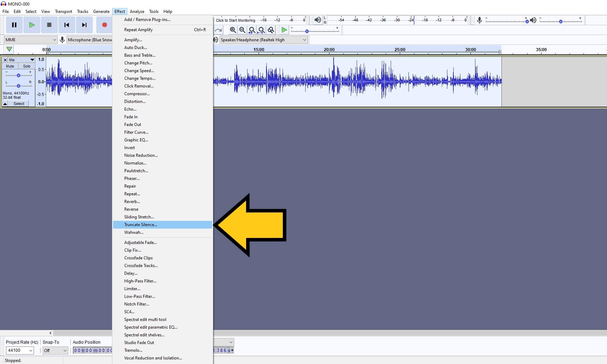Click the Fit Project to Width icon

click(261, 30)
